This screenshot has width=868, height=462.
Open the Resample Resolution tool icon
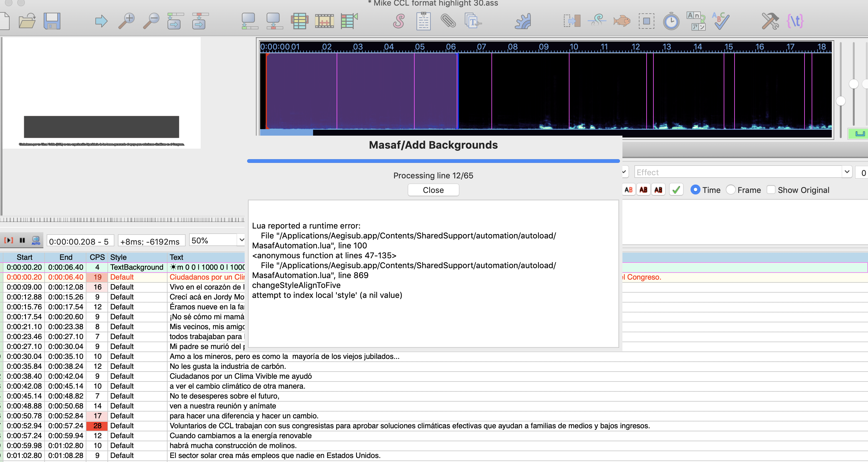point(646,21)
